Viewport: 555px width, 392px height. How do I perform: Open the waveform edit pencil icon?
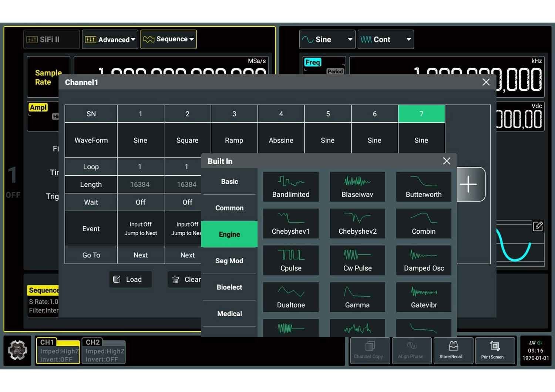tap(538, 226)
